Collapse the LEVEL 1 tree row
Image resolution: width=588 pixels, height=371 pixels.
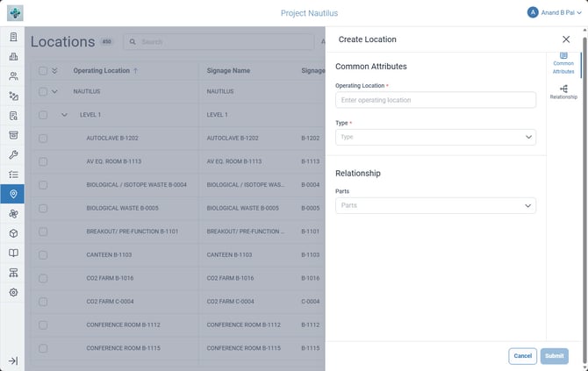coord(64,115)
